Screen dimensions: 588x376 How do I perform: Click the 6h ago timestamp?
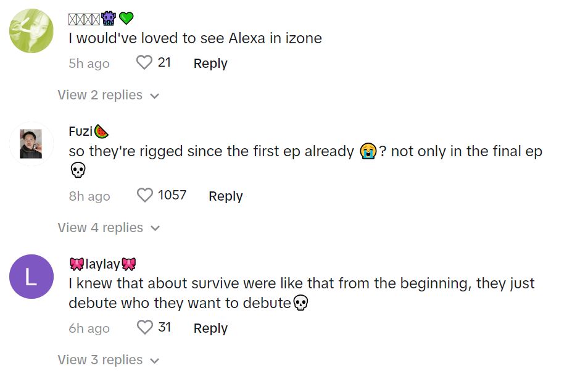point(89,328)
